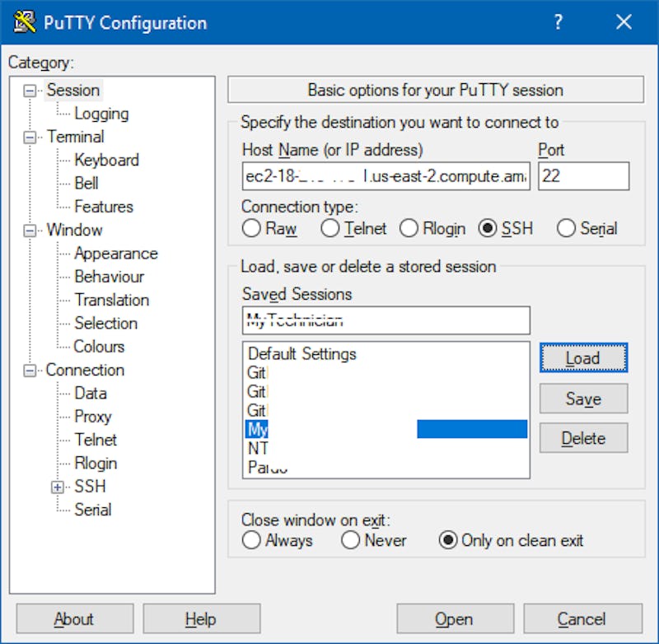This screenshot has width=659, height=644.
Task: Select Serial connection type radio
Action: pyautogui.click(x=566, y=229)
